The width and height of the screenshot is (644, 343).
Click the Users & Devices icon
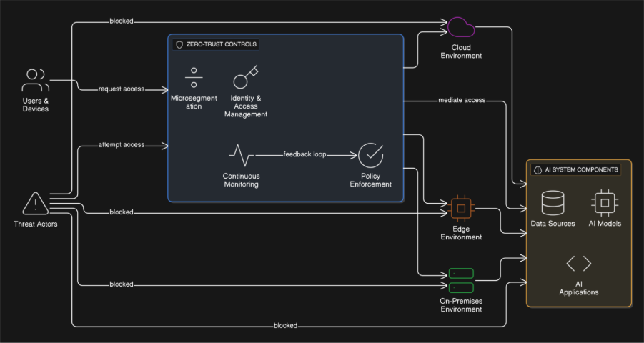tap(36, 80)
